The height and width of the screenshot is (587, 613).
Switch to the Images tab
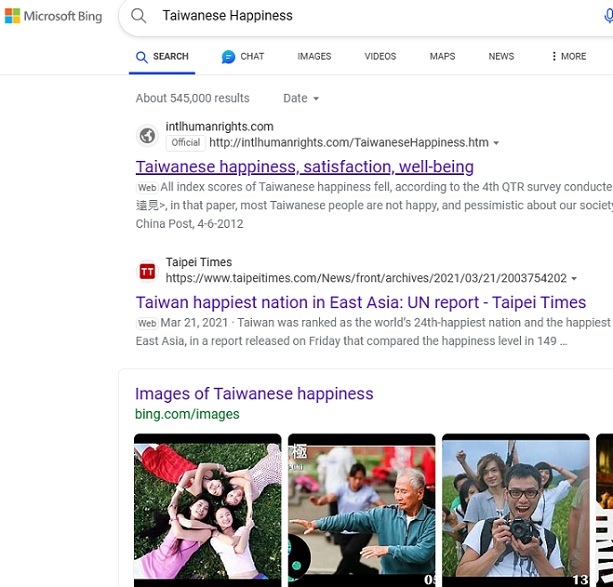pos(314,57)
